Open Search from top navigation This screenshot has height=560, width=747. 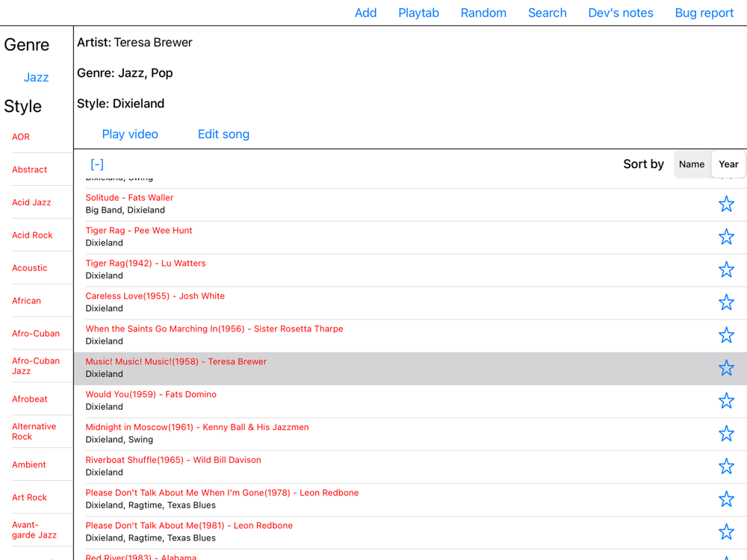pos(548,13)
